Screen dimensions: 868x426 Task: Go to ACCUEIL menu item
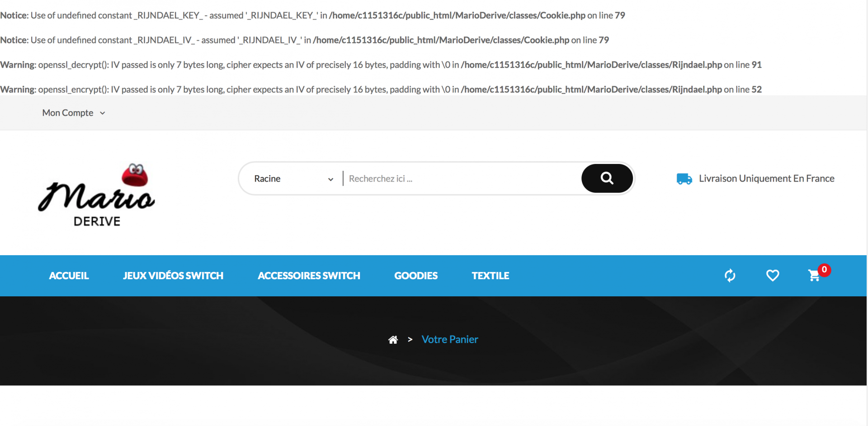point(69,276)
